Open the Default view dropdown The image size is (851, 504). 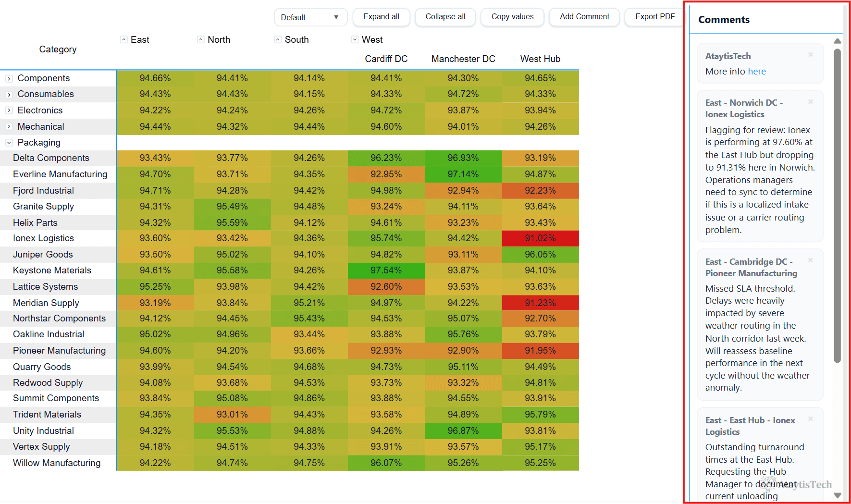pyautogui.click(x=310, y=17)
